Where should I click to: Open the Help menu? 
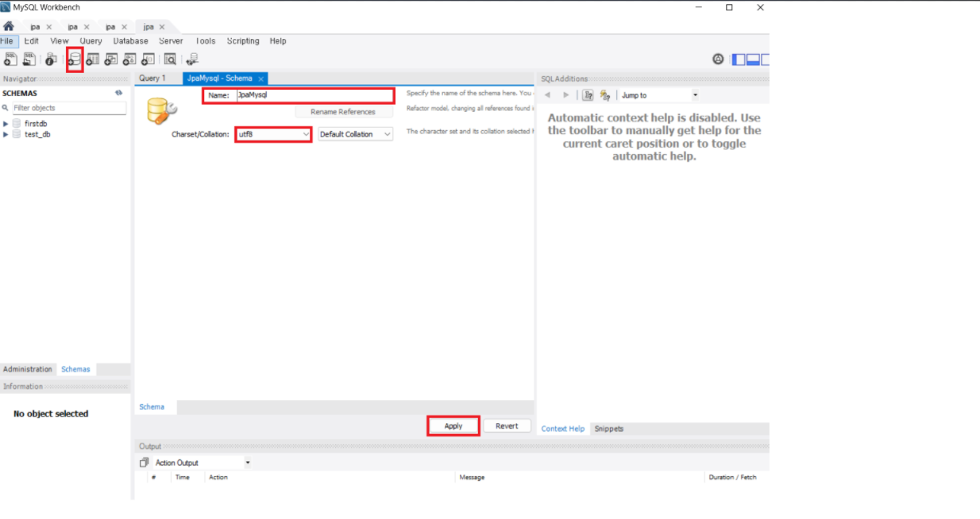278,41
